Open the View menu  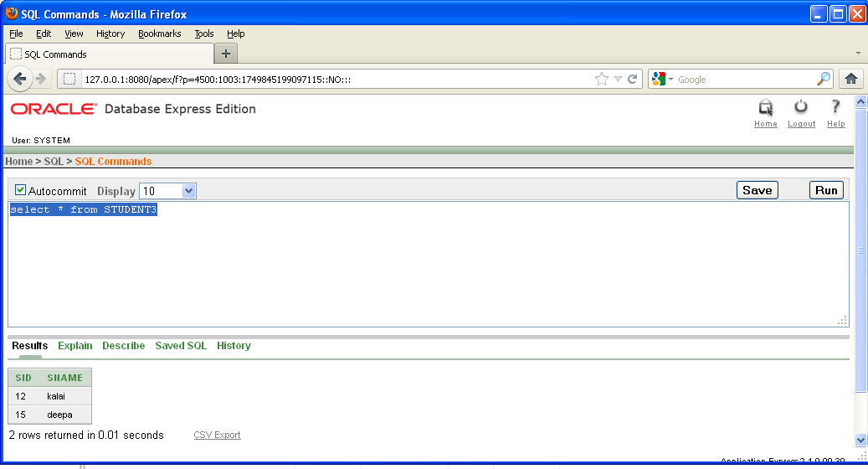pos(74,33)
